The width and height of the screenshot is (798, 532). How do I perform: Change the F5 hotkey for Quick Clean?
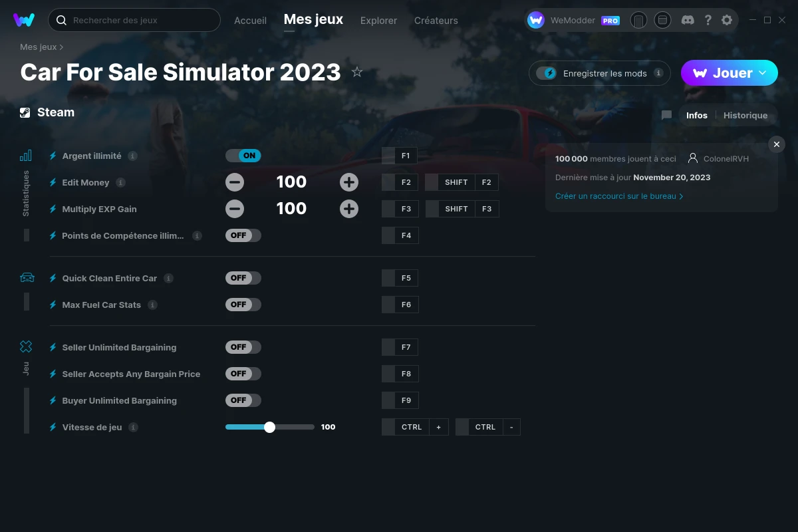pyautogui.click(x=400, y=278)
